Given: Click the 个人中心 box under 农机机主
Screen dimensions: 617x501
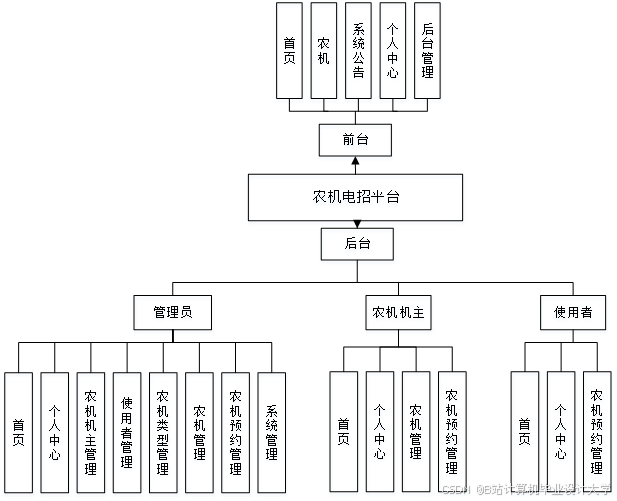Looking at the screenshot, I should [x=380, y=432].
